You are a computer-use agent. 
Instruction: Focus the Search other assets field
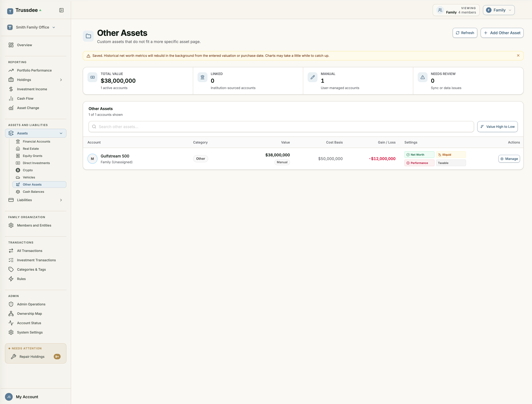pyautogui.click(x=281, y=127)
